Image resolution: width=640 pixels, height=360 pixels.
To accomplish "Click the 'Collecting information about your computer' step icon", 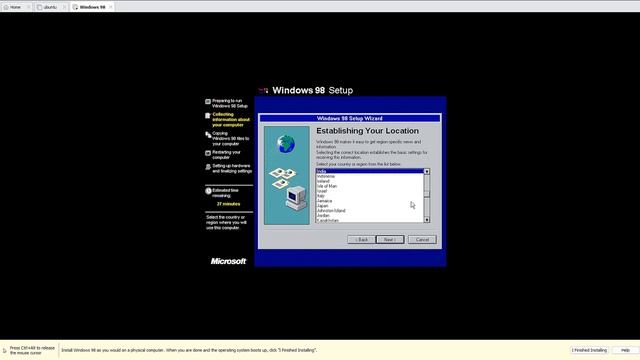I will [x=208, y=116].
